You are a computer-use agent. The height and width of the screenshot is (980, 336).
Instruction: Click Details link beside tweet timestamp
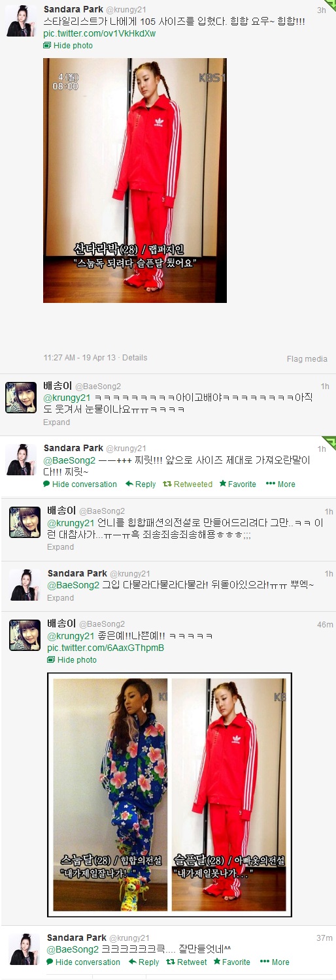coord(135,358)
